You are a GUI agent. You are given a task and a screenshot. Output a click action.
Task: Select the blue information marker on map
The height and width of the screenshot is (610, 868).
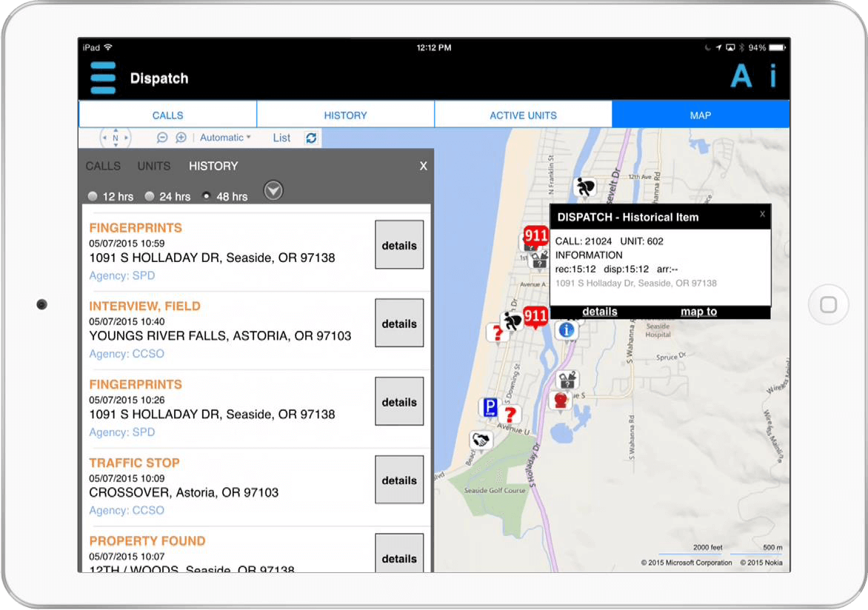pos(567,331)
